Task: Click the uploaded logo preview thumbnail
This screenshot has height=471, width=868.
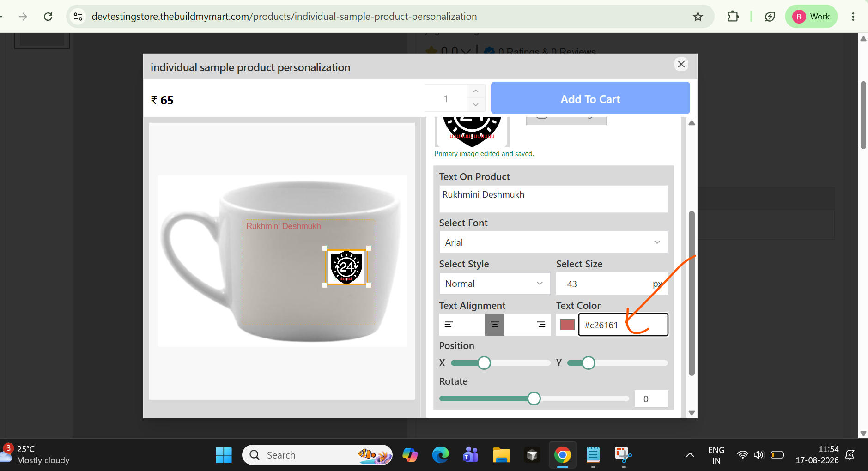Action: [x=472, y=132]
